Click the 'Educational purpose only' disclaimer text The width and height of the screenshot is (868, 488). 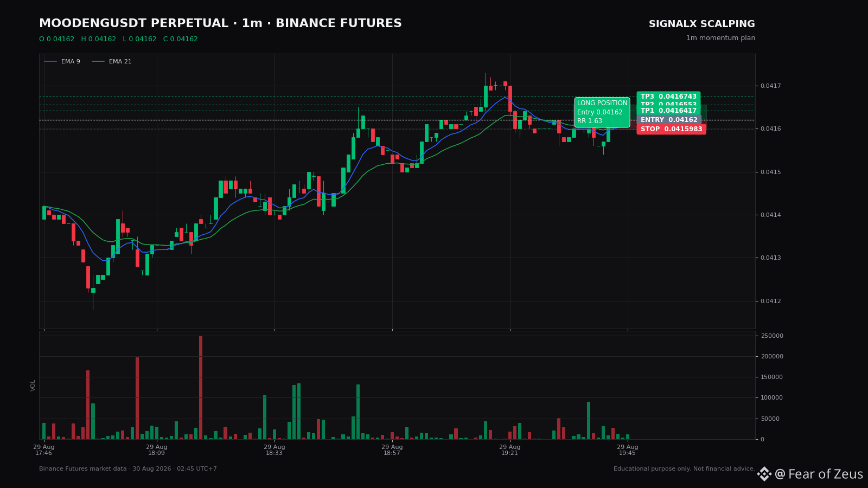[684, 468]
